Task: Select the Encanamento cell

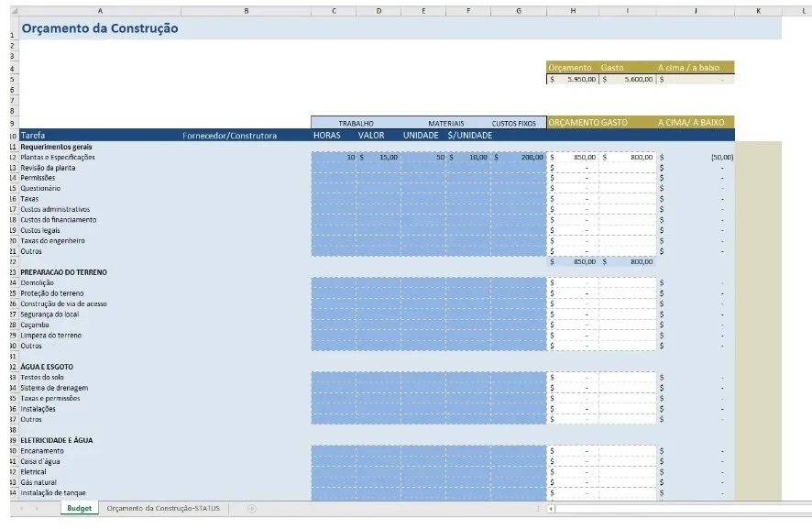Action: pyautogui.click(x=42, y=451)
